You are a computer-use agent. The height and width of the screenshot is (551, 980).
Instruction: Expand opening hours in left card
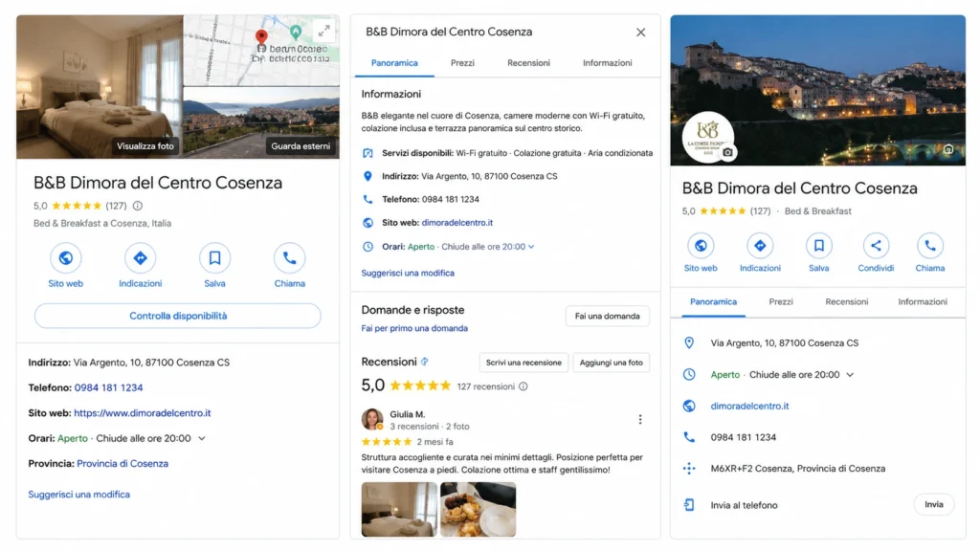(x=202, y=438)
